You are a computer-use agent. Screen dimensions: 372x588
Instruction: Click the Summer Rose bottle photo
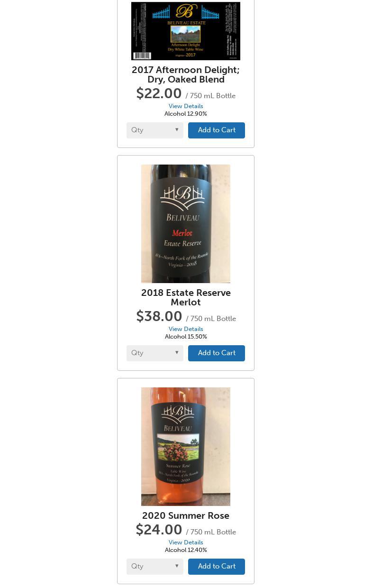tap(186, 447)
